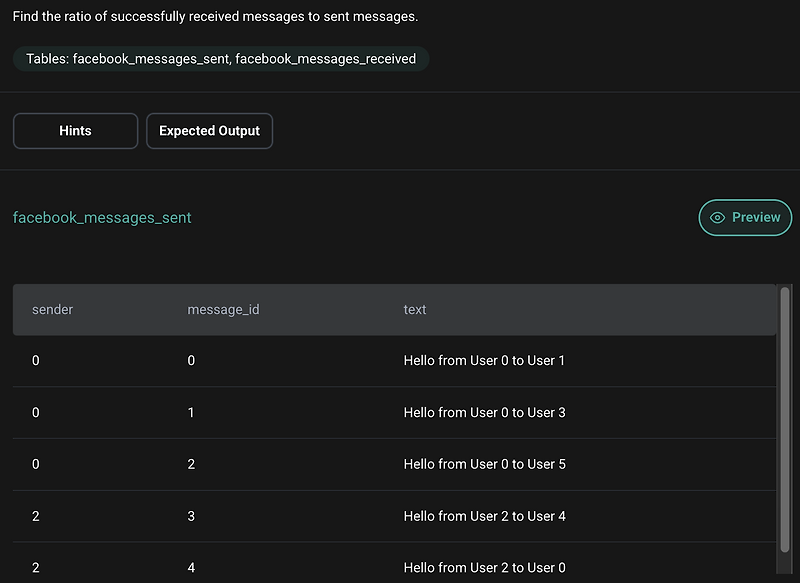
Task: Click the facebook_messages_sent table title
Action: click(x=102, y=217)
